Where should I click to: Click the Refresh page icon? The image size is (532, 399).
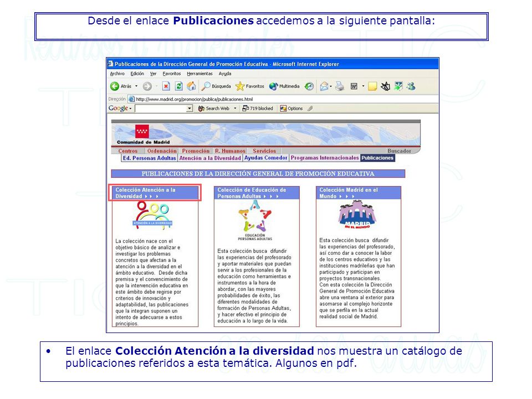coord(178,86)
